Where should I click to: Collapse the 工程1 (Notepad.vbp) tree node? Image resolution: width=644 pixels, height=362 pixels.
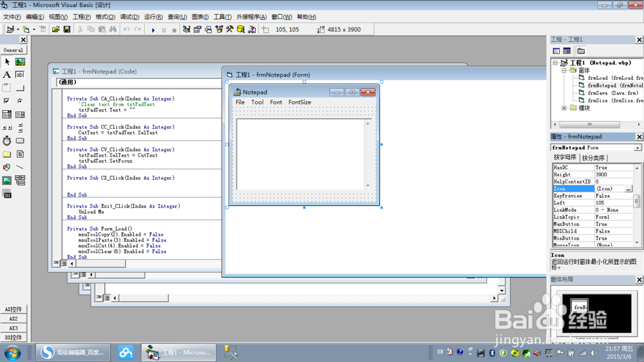click(x=555, y=63)
